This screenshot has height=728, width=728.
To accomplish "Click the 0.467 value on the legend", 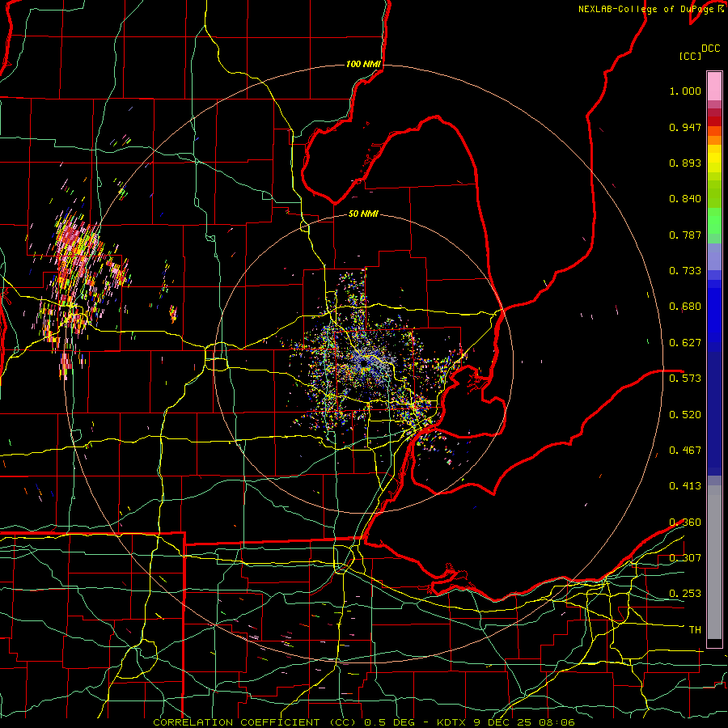I will pyautogui.click(x=685, y=451).
